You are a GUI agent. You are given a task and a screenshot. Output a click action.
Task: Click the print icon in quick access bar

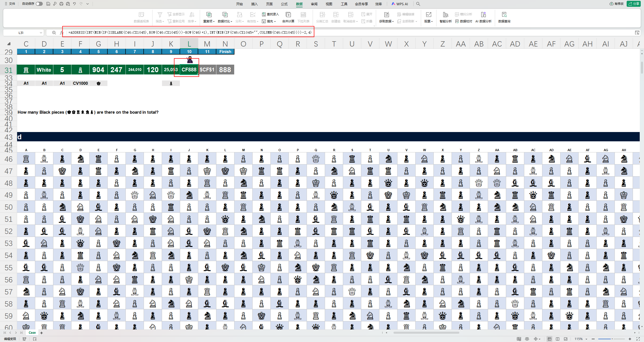(x=61, y=4)
